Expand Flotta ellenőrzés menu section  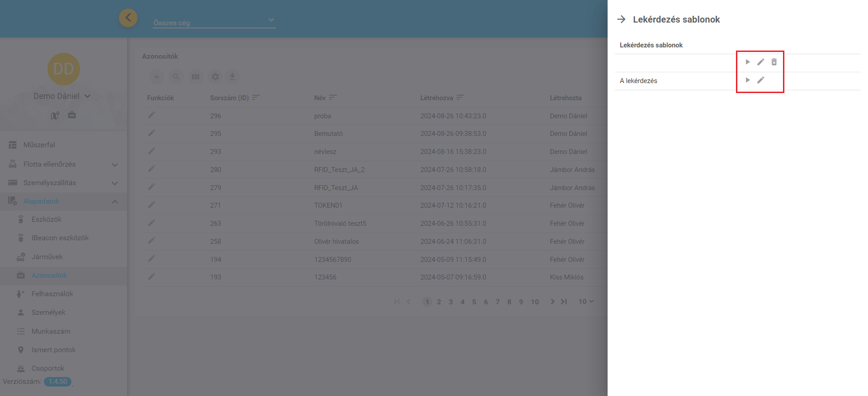point(63,164)
